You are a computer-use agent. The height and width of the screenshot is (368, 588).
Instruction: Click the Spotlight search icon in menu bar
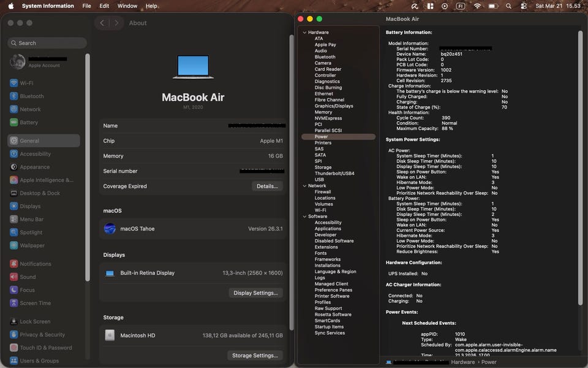[x=508, y=6]
